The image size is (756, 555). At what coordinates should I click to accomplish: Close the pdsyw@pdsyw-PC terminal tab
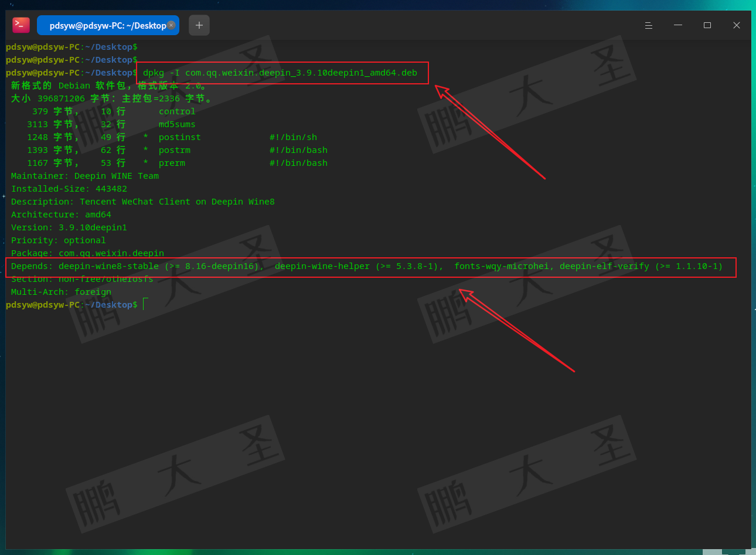click(x=171, y=25)
